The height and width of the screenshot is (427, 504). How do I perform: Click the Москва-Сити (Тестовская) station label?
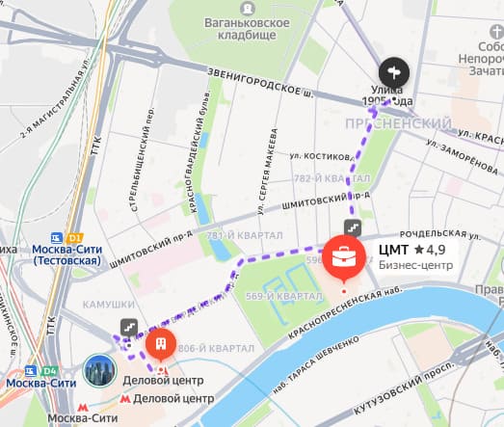click(x=67, y=254)
